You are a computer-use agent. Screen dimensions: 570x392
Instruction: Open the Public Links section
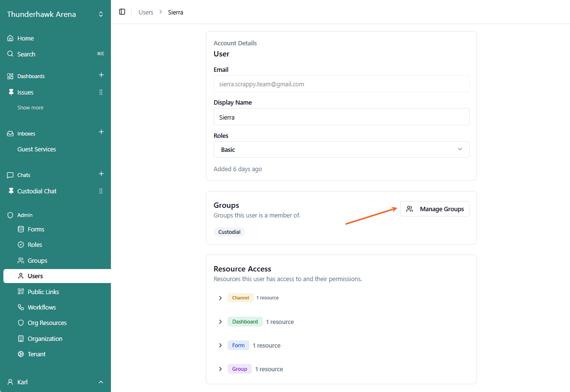[43, 292]
